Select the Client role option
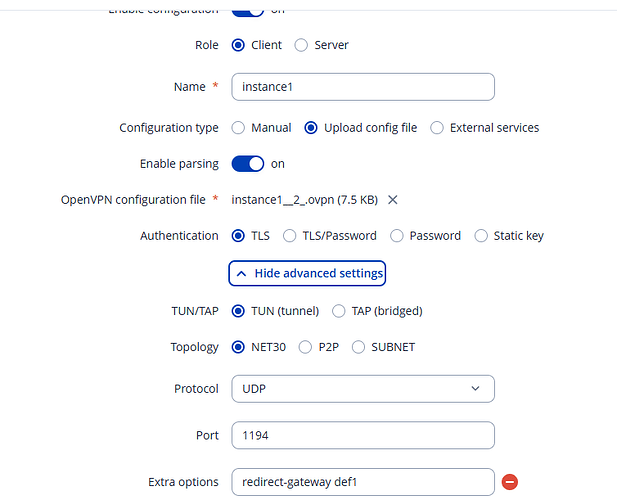 (238, 45)
